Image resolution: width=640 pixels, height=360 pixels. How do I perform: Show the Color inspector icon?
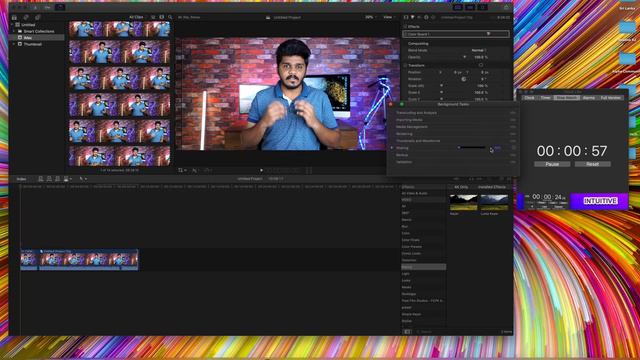(412, 18)
